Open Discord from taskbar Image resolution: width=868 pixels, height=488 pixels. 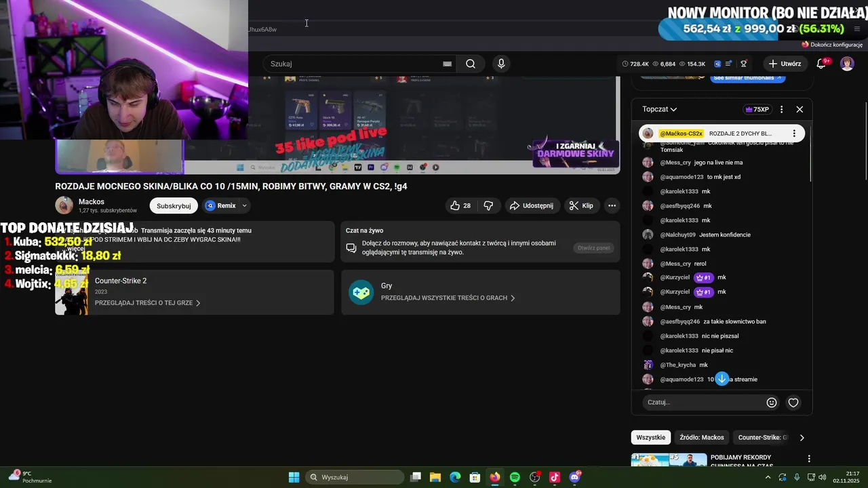575,477
